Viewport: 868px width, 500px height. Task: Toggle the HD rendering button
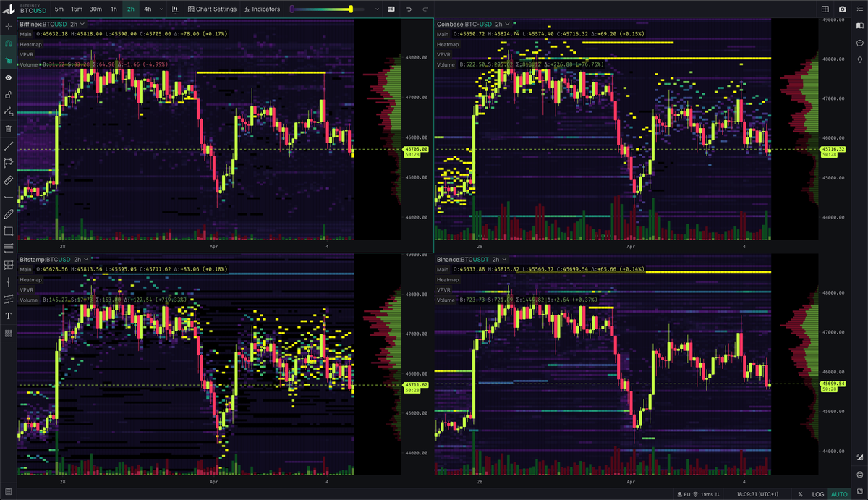coord(391,9)
